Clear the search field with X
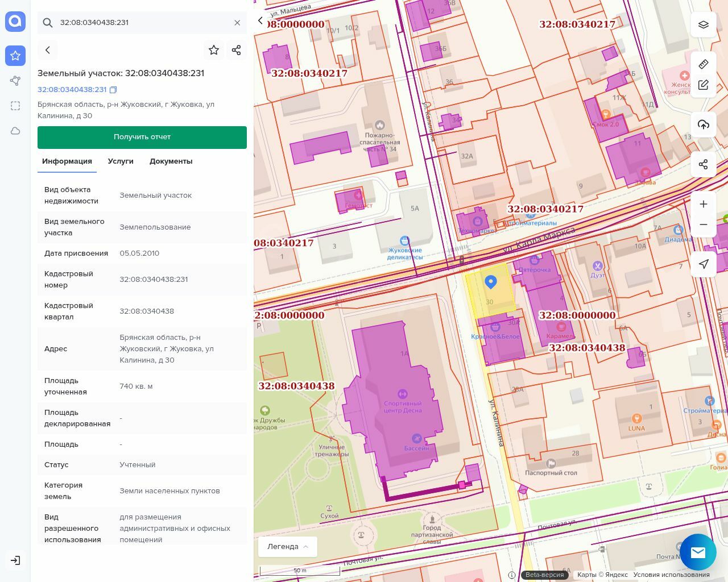 (x=237, y=23)
